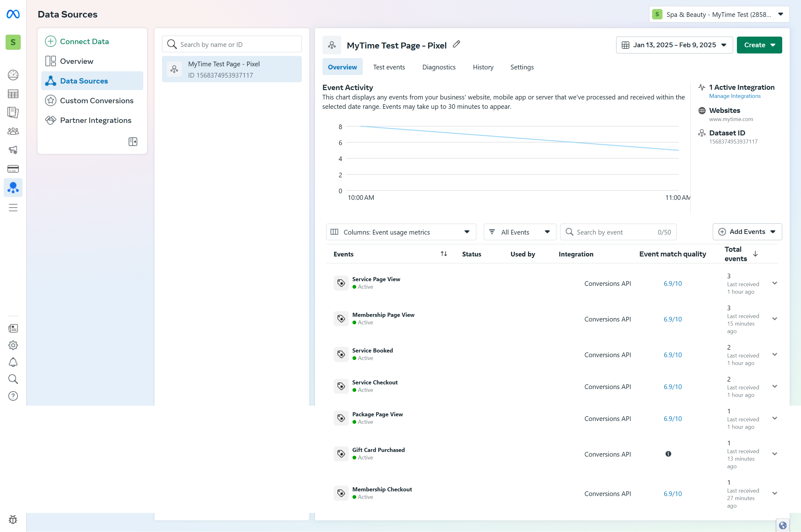The height and width of the screenshot is (532, 801).
Task: Open the settings gear in left rail
Action: [x=13, y=345]
